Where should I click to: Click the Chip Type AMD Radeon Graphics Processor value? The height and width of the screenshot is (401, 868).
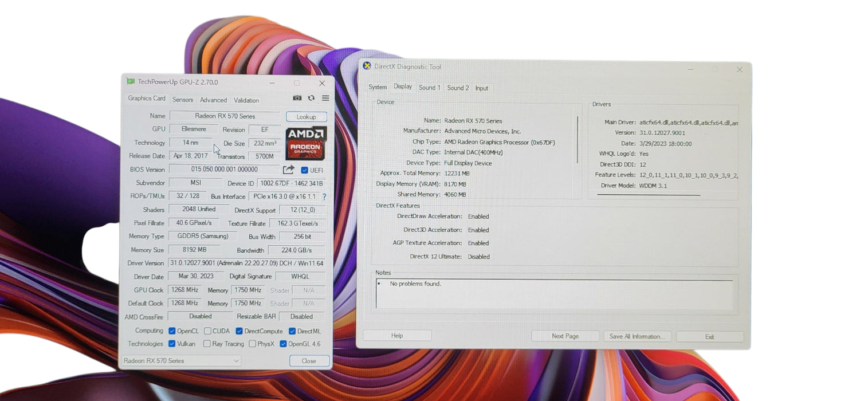(500, 142)
